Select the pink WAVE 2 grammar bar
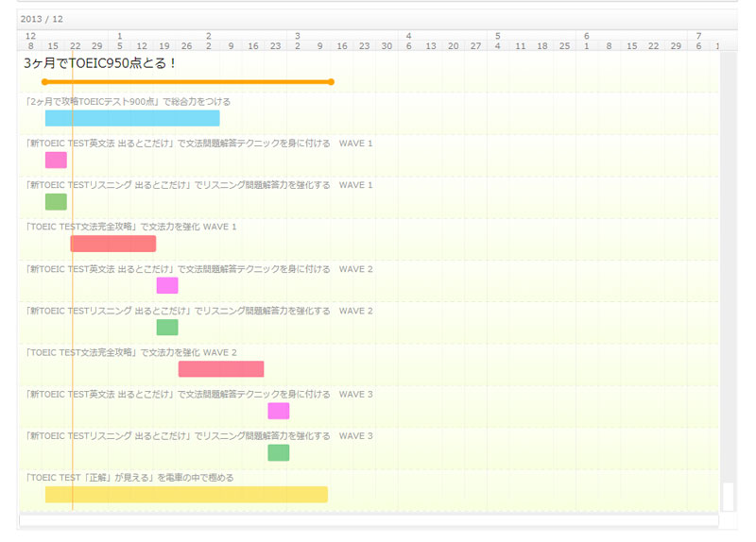The height and width of the screenshot is (542, 756). click(167, 285)
